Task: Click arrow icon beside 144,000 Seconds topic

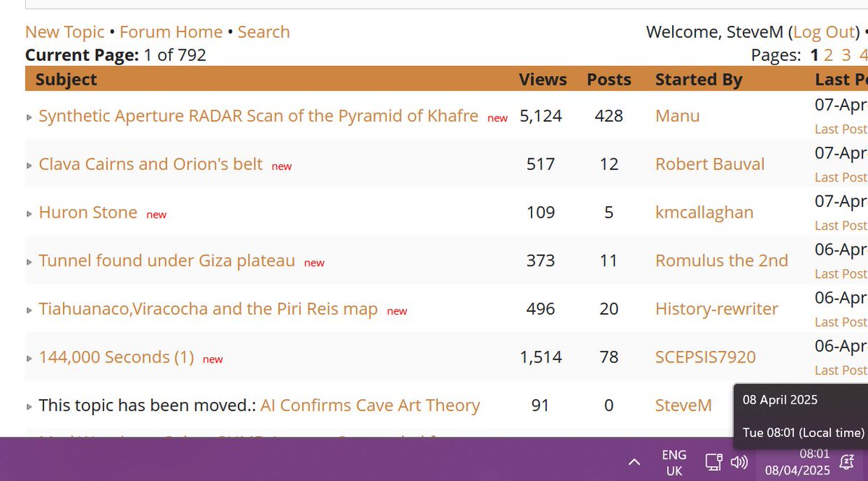Action: (30, 359)
